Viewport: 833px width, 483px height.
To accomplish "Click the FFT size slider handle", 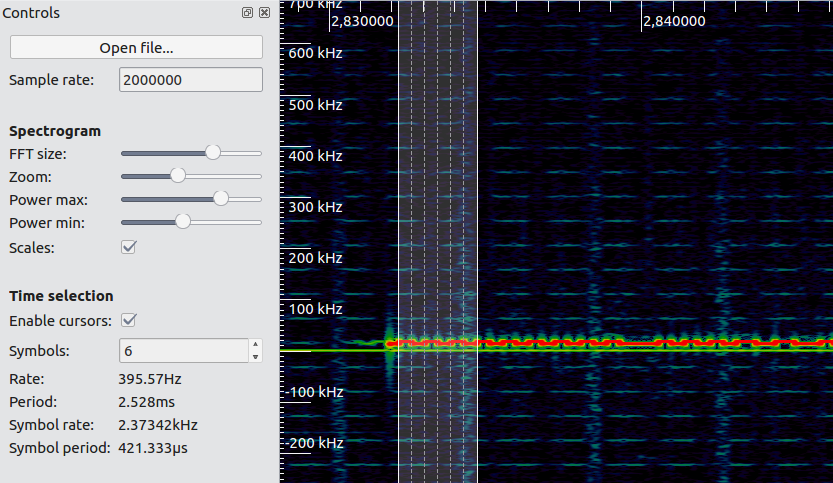I will (x=212, y=152).
